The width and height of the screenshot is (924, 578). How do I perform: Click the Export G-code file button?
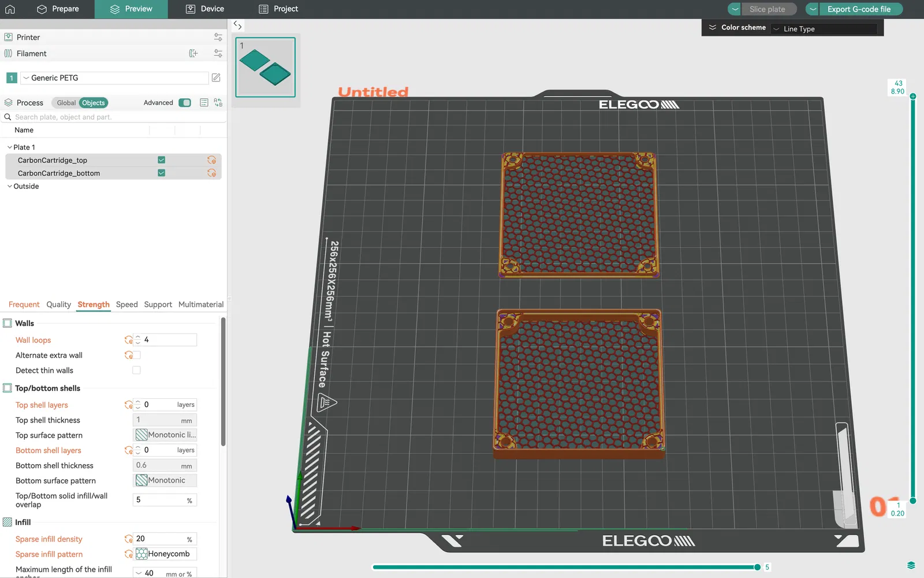click(858, 9)
